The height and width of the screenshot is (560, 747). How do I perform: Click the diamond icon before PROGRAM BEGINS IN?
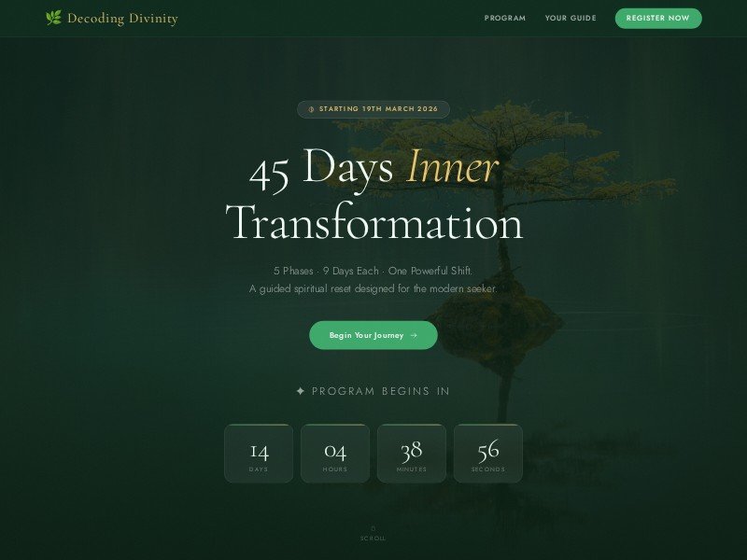[299, 391]
